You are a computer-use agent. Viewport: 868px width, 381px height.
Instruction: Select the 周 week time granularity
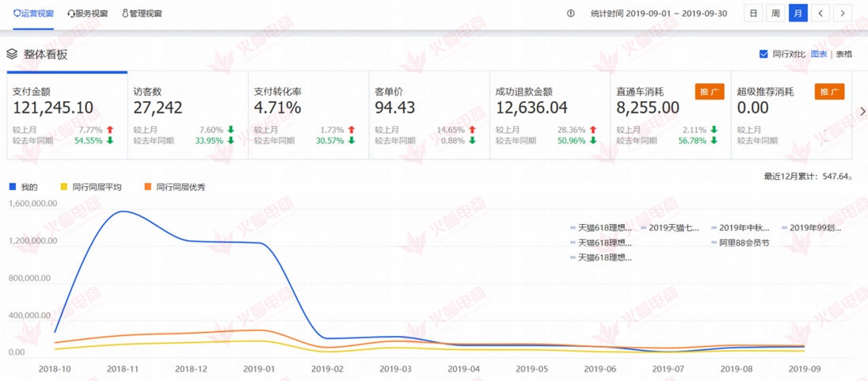pyautogui.click(x=775, y=13)
